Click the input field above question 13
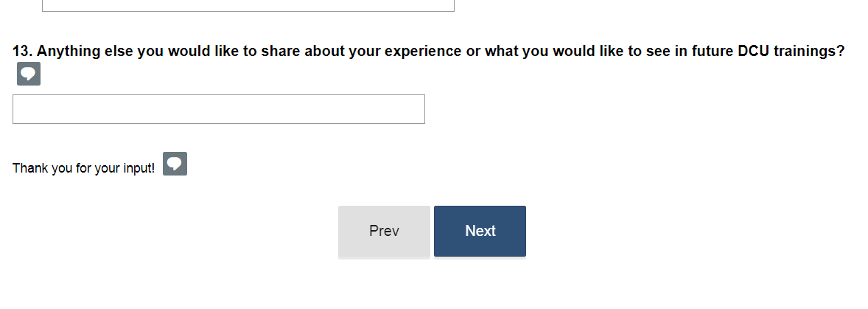The width and height of the screenshot is (868, 309). click(248, 5)
